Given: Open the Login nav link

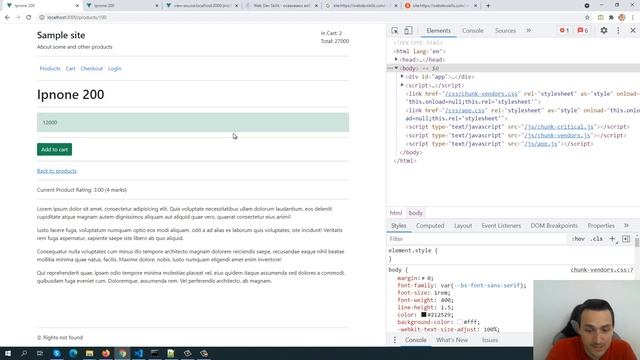Looking at the screenshot, I should (x=115, y=69).
